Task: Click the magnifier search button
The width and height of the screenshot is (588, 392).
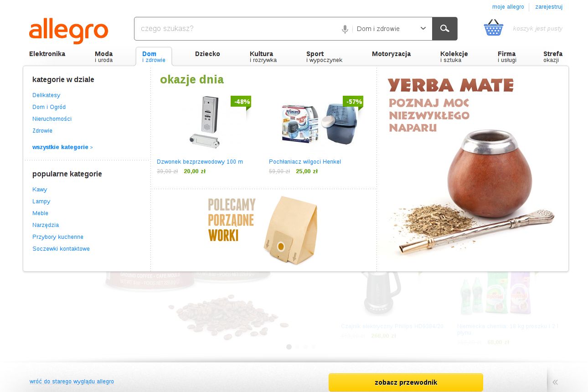Action: click(444, 29)
